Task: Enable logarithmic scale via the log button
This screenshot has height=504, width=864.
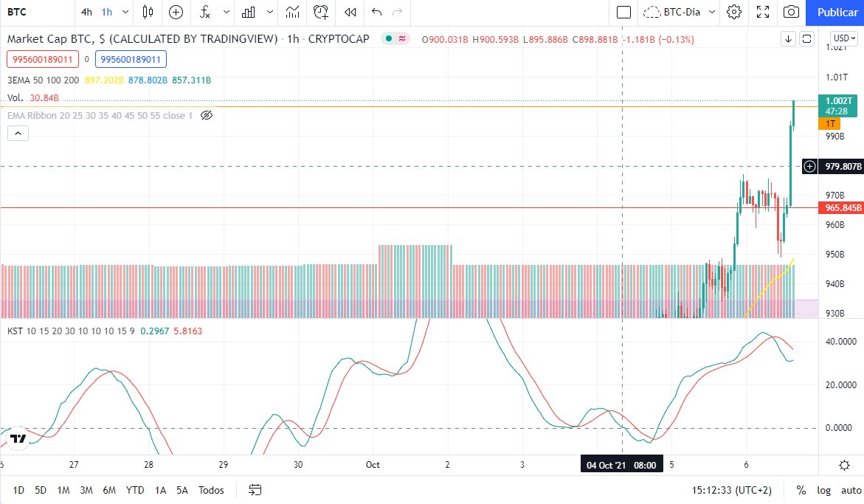Action: [824, 490]
